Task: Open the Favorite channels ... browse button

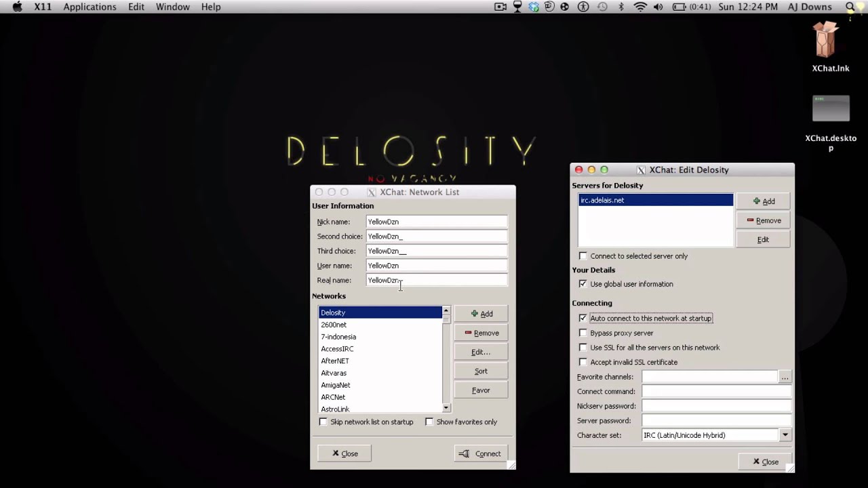Action: coord(785,377)
